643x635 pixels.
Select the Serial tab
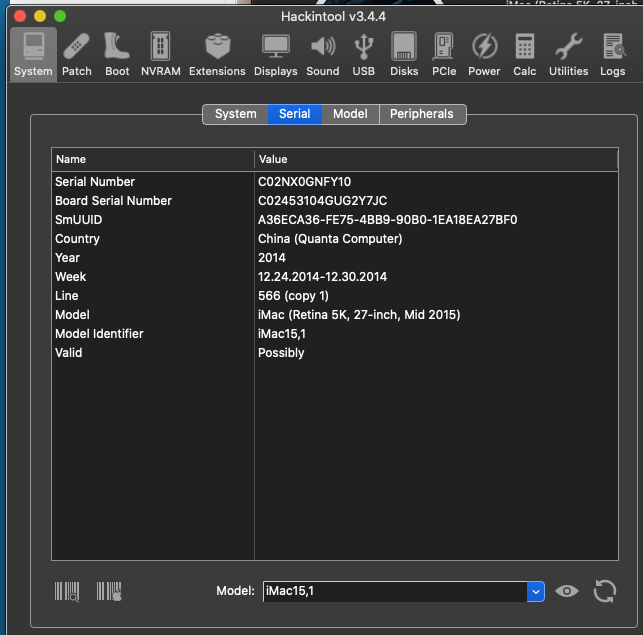point(295,114)
